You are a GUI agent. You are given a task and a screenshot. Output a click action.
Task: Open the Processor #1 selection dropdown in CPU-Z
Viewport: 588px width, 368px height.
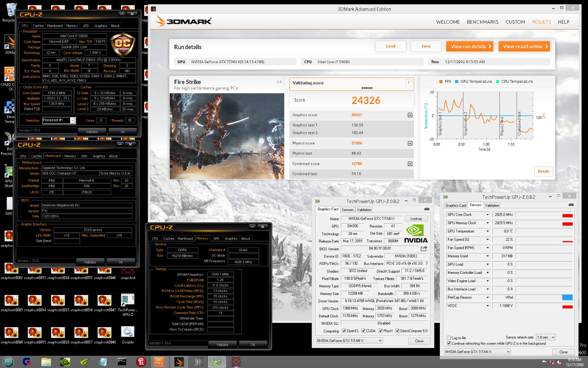tap(59, 120)
